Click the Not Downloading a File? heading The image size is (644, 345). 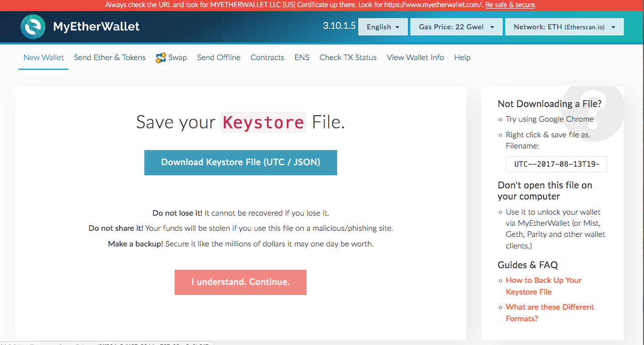pos(550,104)
